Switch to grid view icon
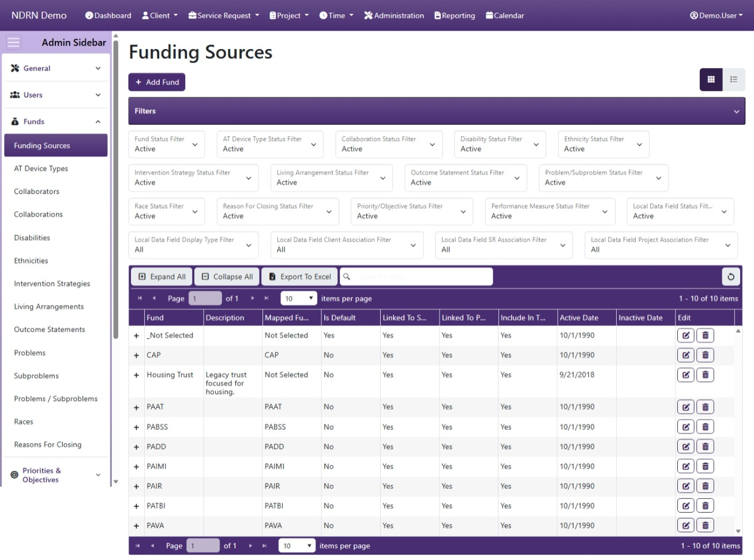The image size is (754, 560). (711, 80)
